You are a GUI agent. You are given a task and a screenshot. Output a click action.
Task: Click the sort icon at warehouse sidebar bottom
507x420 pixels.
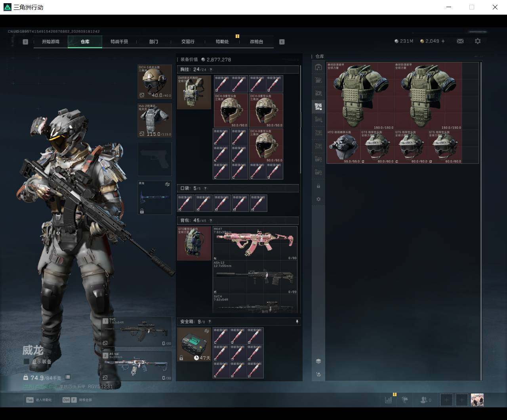tap(318, 374)
